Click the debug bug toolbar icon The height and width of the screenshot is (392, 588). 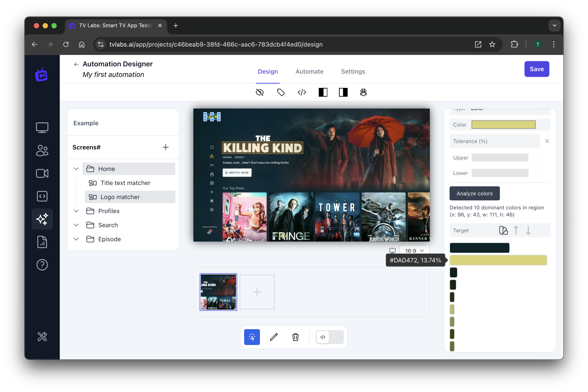tap(363, 93)
